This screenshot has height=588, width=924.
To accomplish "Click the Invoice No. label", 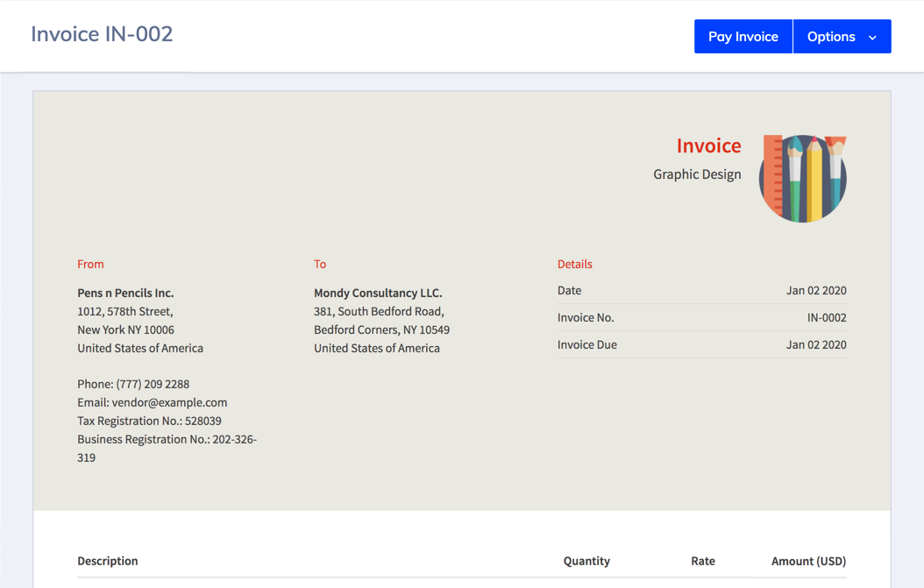I will coord(586,317).
